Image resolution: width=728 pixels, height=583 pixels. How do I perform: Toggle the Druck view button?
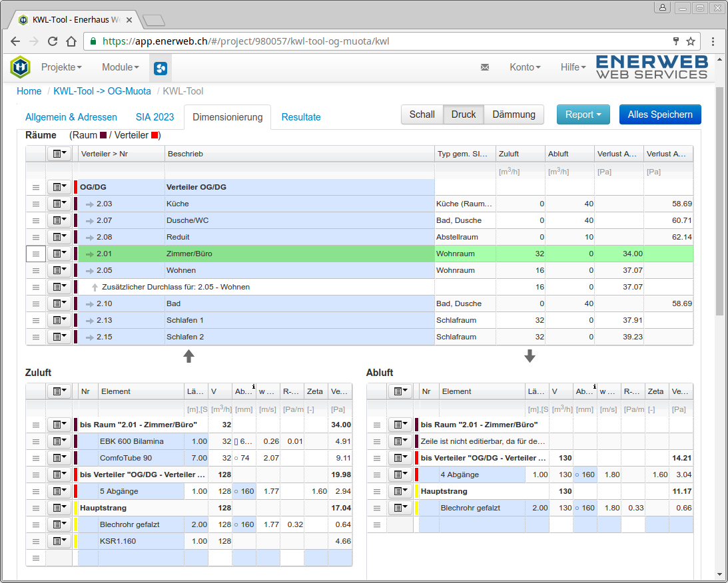464,114
